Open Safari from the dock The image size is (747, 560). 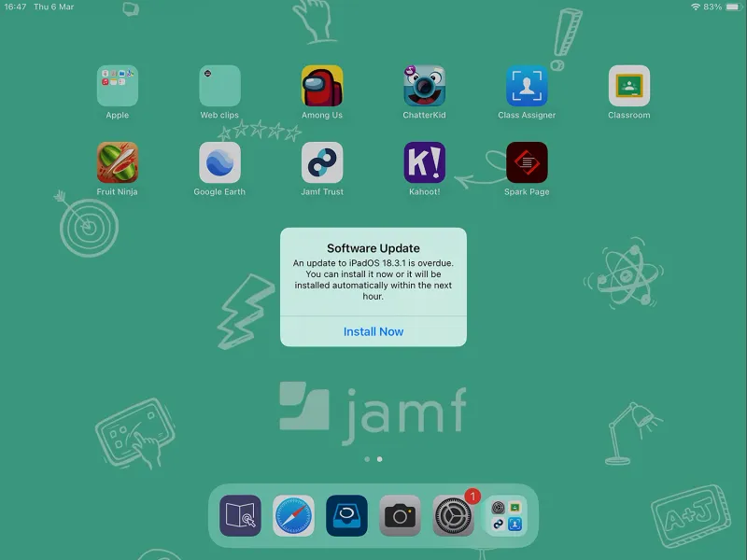tap(293, 516)
